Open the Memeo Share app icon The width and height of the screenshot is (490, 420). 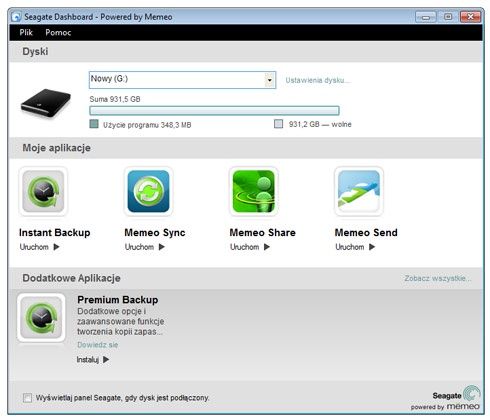tap(254, 191)
